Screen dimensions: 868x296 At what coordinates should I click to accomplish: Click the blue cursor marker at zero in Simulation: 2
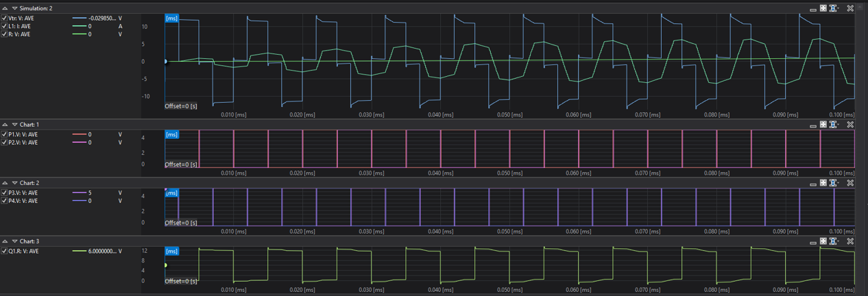pos(165,62)
